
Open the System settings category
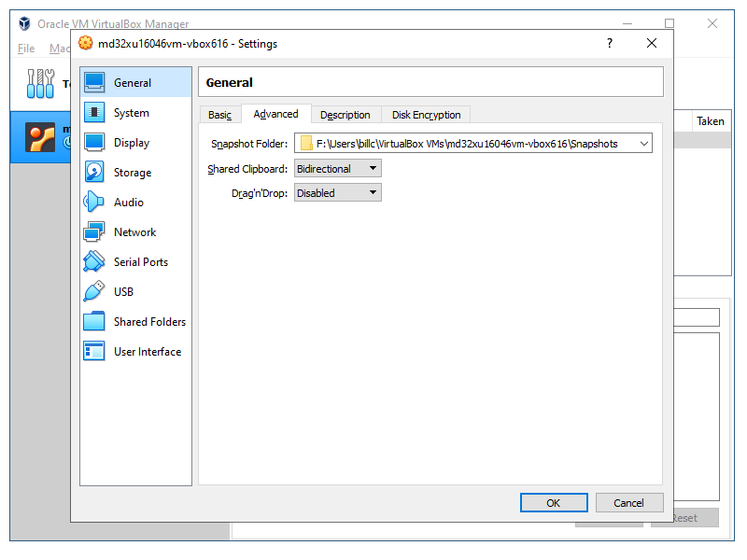click(131, 113)
